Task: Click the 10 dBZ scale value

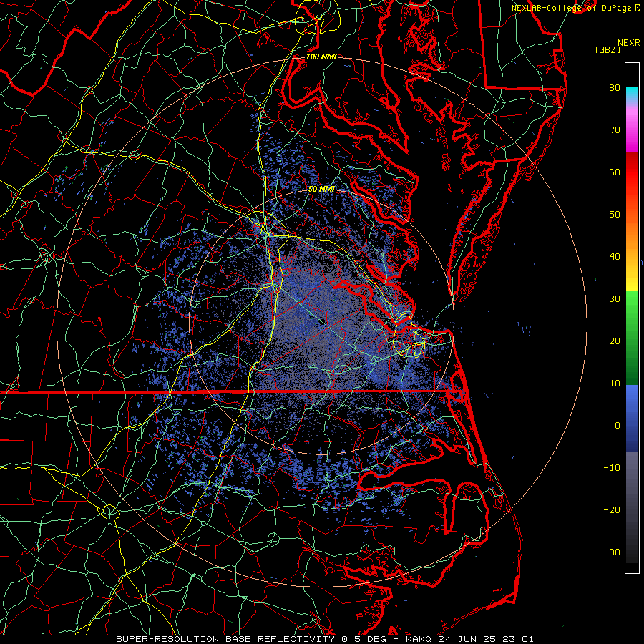Action: pos(615,384)
